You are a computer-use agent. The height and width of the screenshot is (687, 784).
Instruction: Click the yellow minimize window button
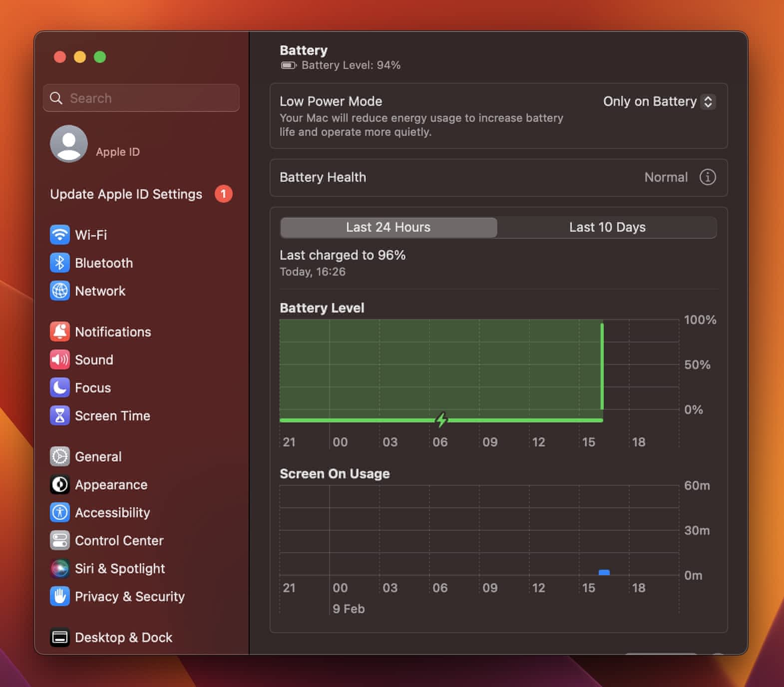[x=80, y=57]
